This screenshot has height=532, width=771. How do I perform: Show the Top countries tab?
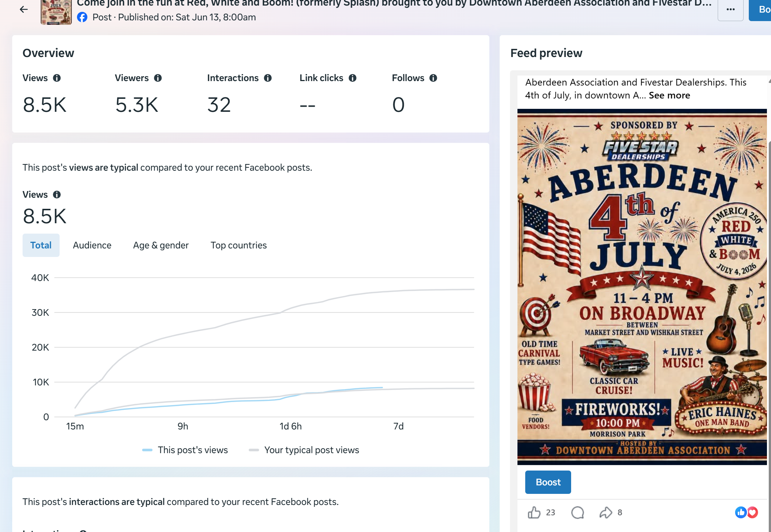click(239, 245)
